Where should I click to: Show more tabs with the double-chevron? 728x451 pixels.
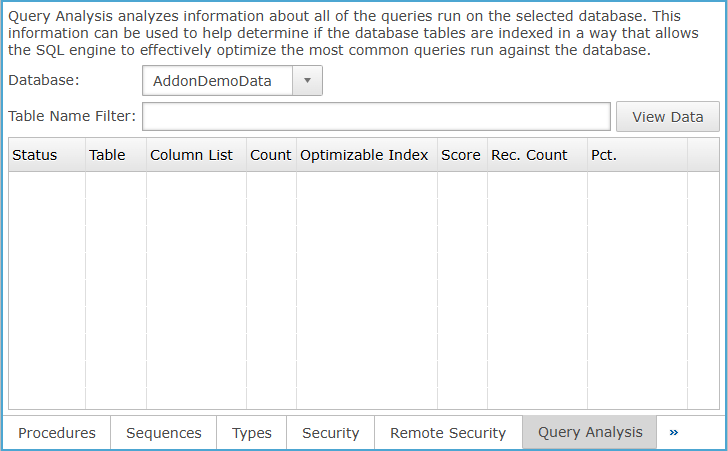(x=674, y=433)
